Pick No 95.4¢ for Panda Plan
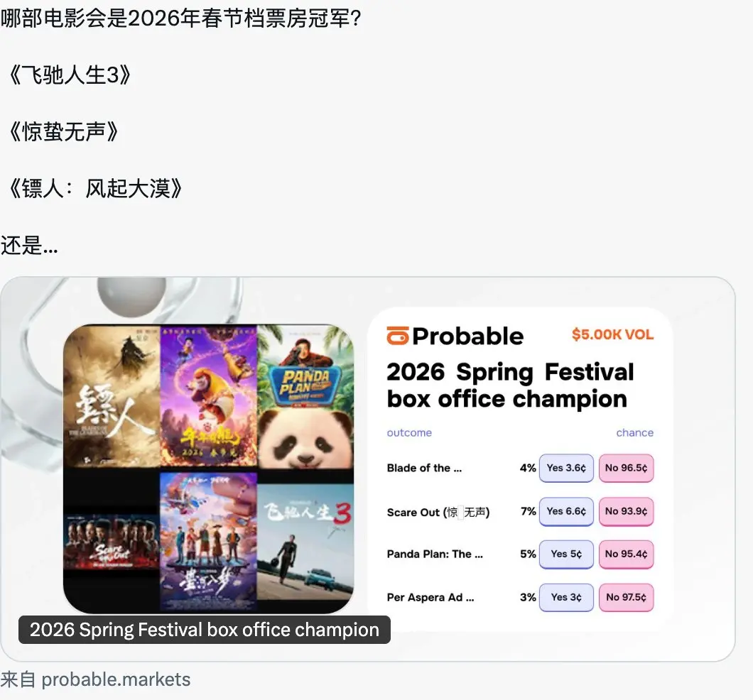753x700 pixels. point(627,554)
